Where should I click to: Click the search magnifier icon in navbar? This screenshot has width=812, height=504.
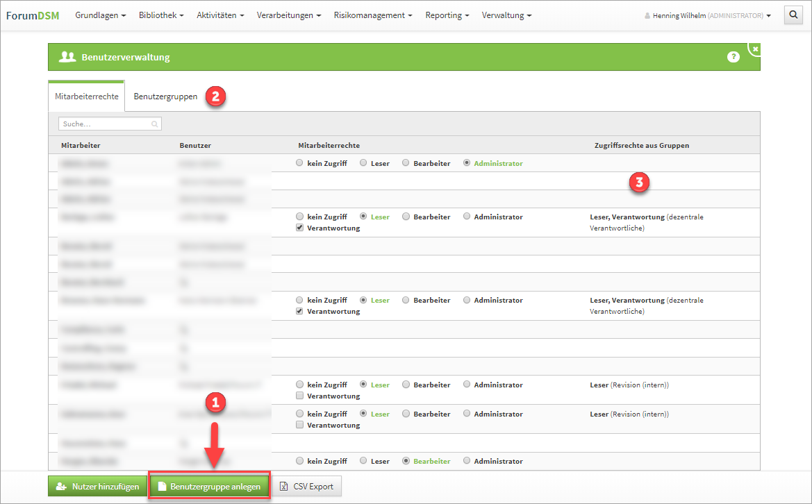pos(793,15)
